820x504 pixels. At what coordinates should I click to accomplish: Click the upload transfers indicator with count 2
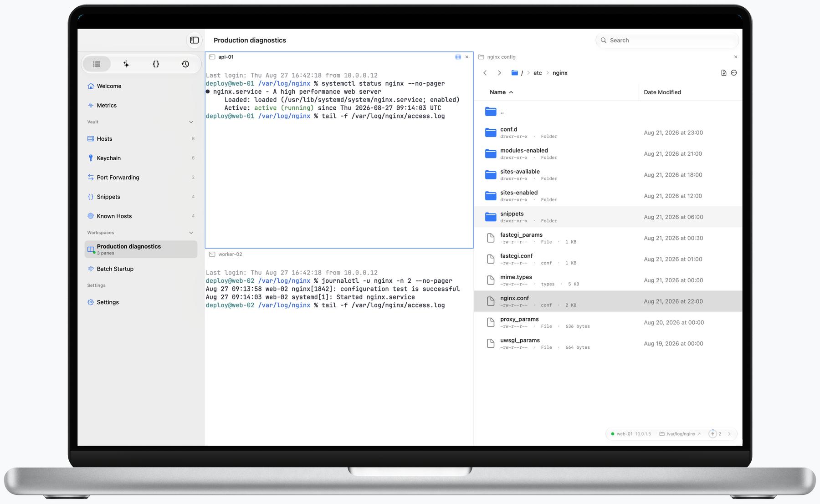tap(715, 434)
